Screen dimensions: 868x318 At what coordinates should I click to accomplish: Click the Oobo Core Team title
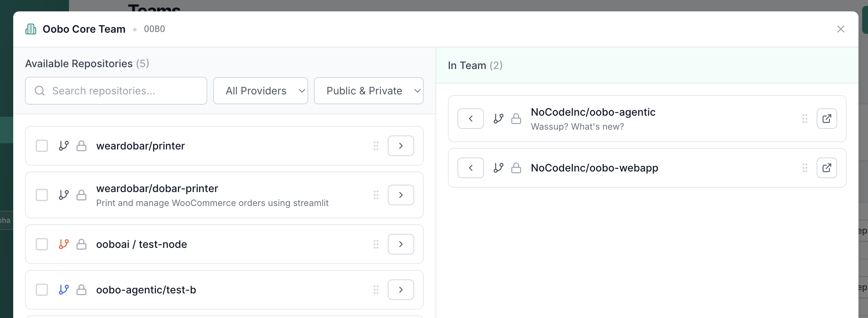tap(84, 29)
